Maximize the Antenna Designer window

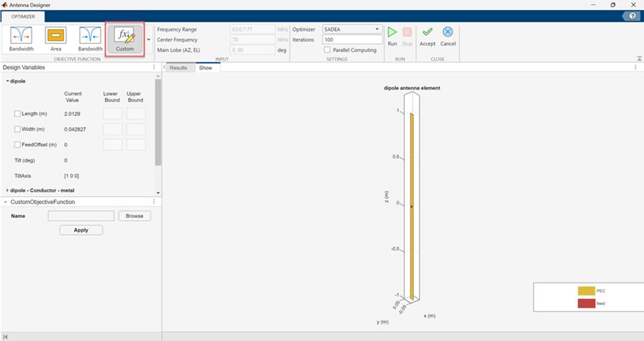click(x=613, y=5)
